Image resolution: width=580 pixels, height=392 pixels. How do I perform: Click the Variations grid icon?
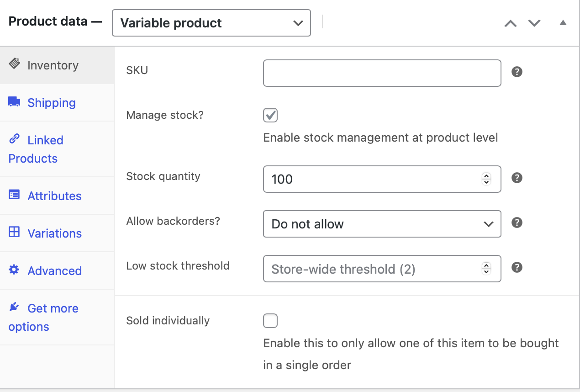point(15,232)
